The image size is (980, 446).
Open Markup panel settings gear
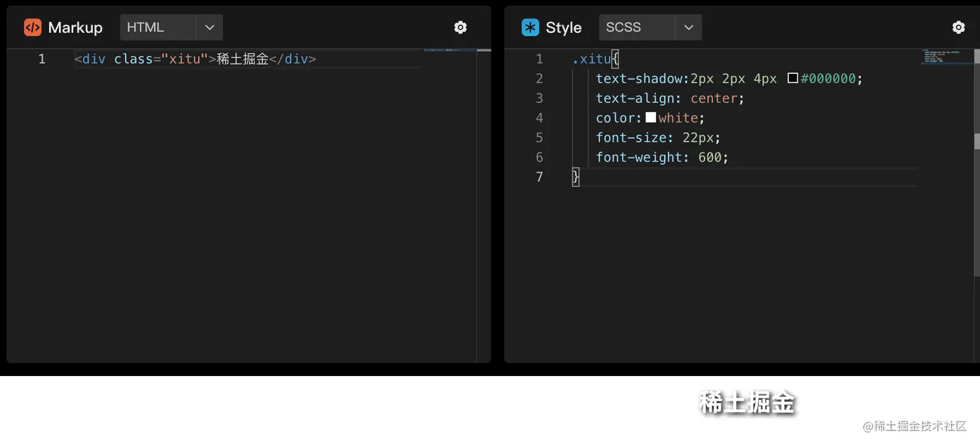[460, 27]
